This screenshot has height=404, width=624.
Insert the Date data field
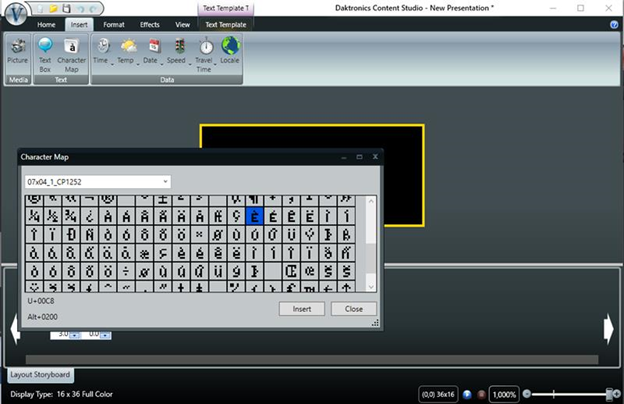point(152,51)
